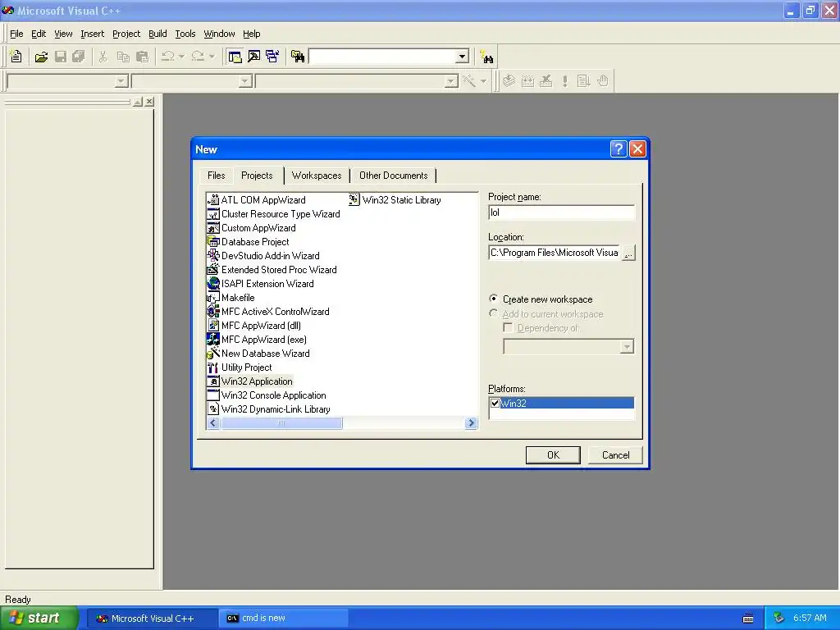Click the New Text File toolbar icon
The width and height of the screenshot is (840, 630).
(16, 57)
